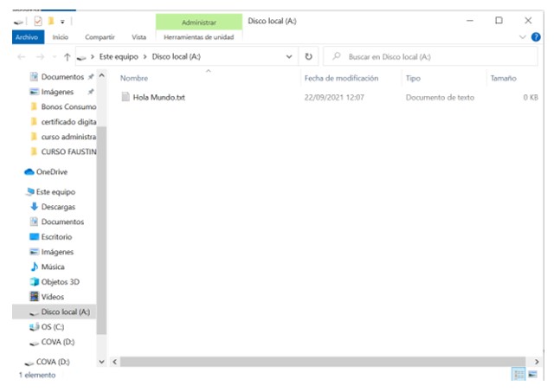
Task: Click the search box for Disco local (A:)
Action: [x=433, y=56]
